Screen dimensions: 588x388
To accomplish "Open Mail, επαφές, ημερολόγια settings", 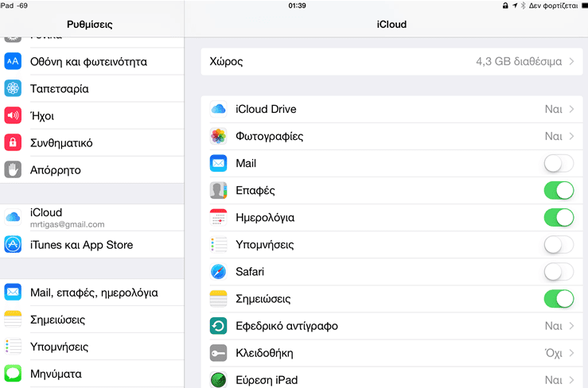I will 92,292.
